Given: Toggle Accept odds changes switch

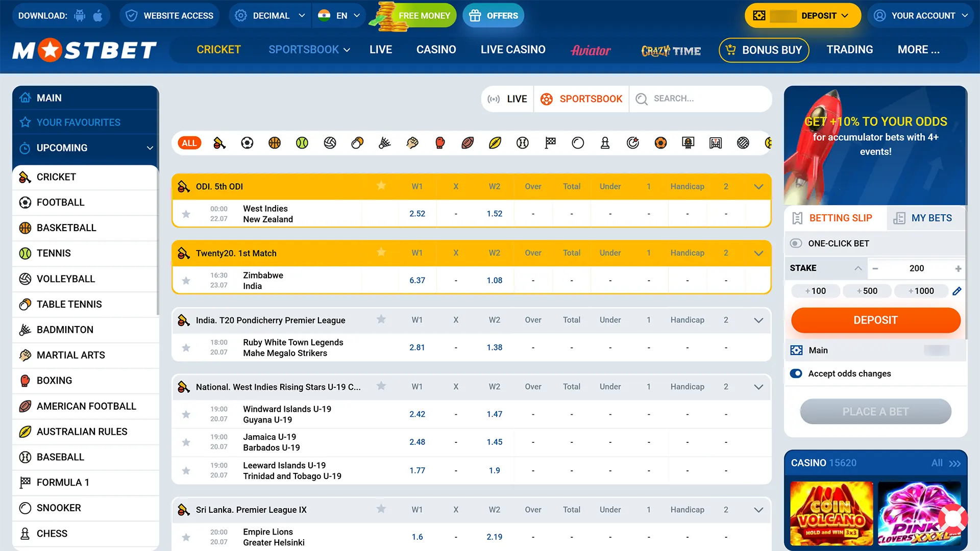Looking at the screenshot, I should [x=796, y=373].
